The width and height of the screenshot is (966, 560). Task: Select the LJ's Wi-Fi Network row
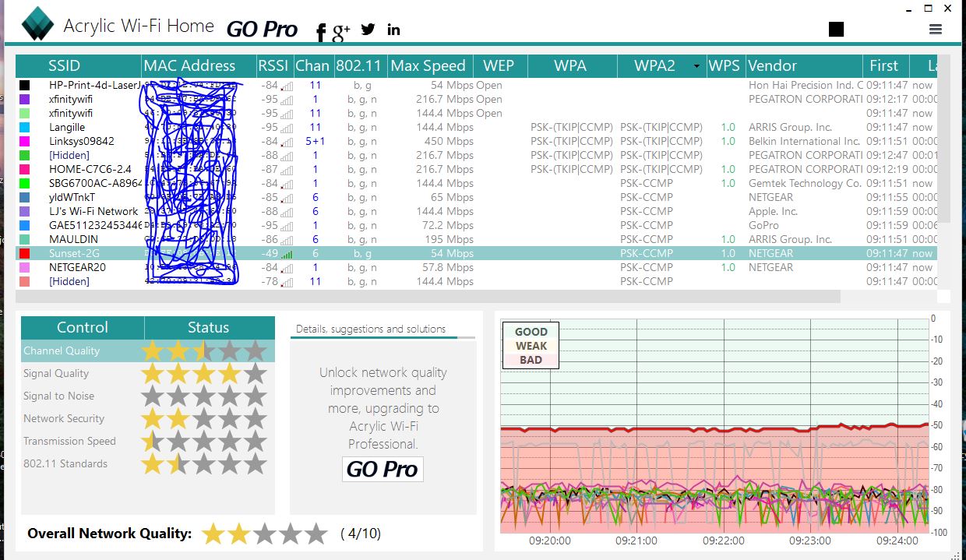click(x=476, y=211)
